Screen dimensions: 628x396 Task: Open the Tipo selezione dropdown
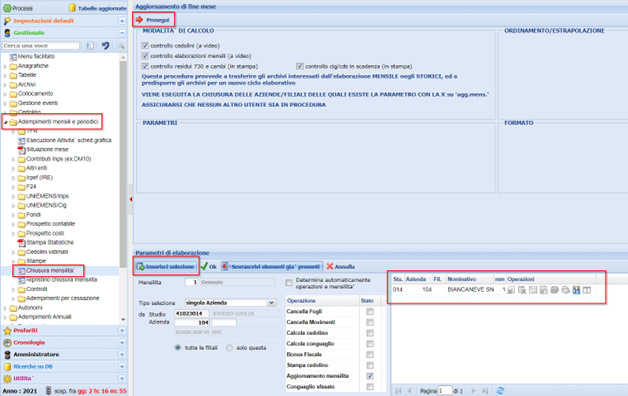(272, 303)
